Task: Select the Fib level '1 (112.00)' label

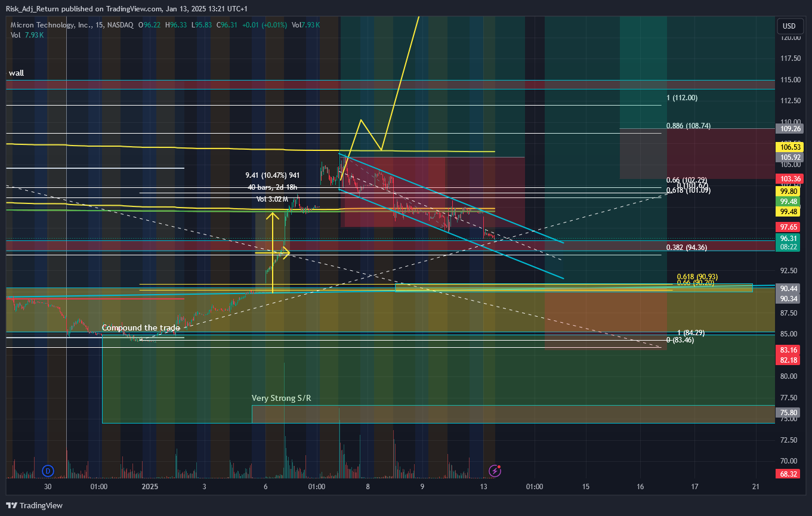Action: [x=682, y=98]
